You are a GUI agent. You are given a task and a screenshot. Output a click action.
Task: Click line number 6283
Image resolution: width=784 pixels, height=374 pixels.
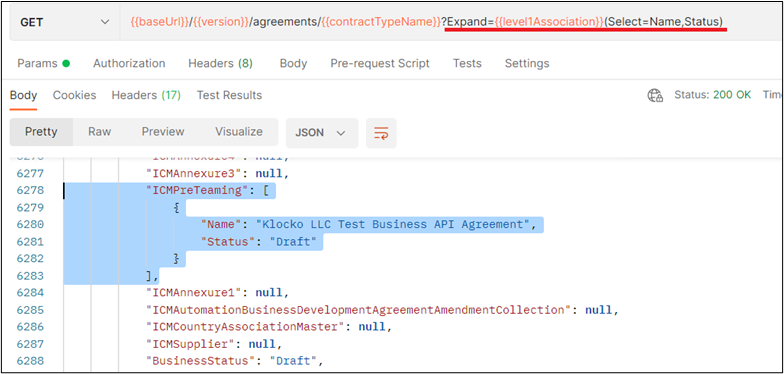(30, 276)
